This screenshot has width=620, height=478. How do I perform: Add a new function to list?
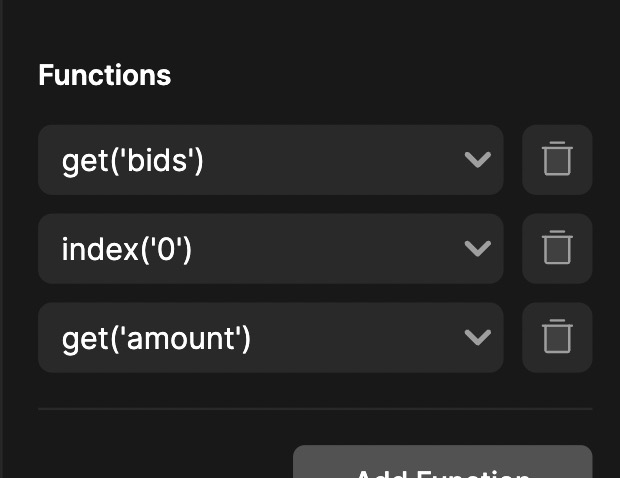(442, 462)
